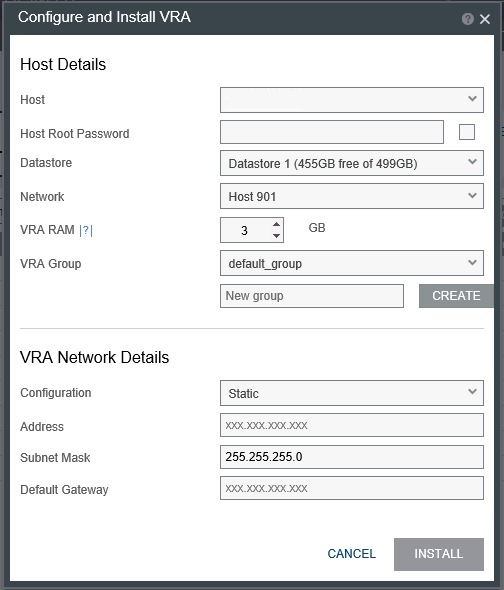Viewport: 504px width, 590px height.
Task: Decrease VRA RAM with the down arrow
Action: click(276, 236)
